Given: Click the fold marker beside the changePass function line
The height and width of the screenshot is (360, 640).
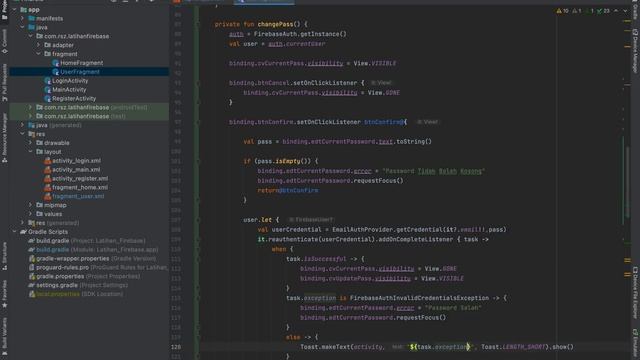Looking at the screenshot, I should 198,24.
